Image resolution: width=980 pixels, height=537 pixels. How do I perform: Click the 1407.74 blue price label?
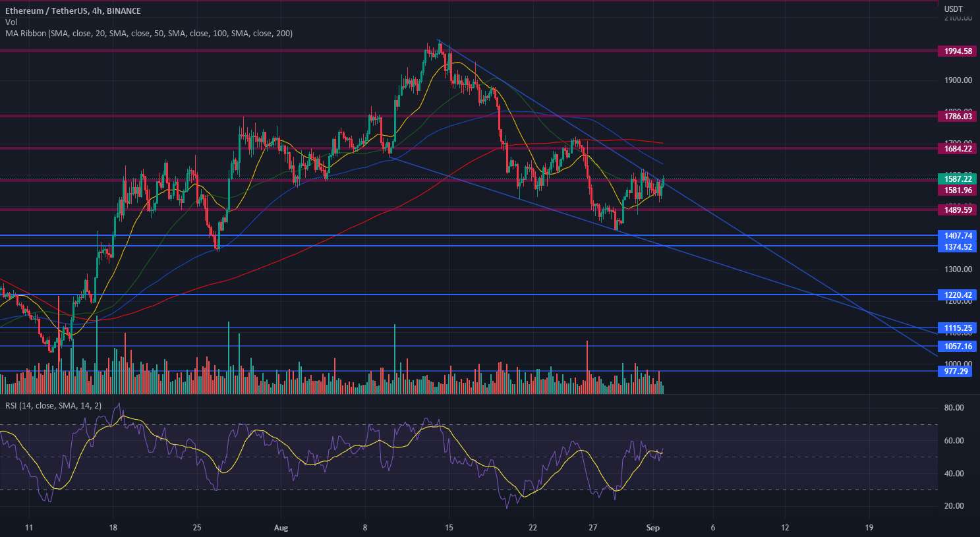[958, 236]
